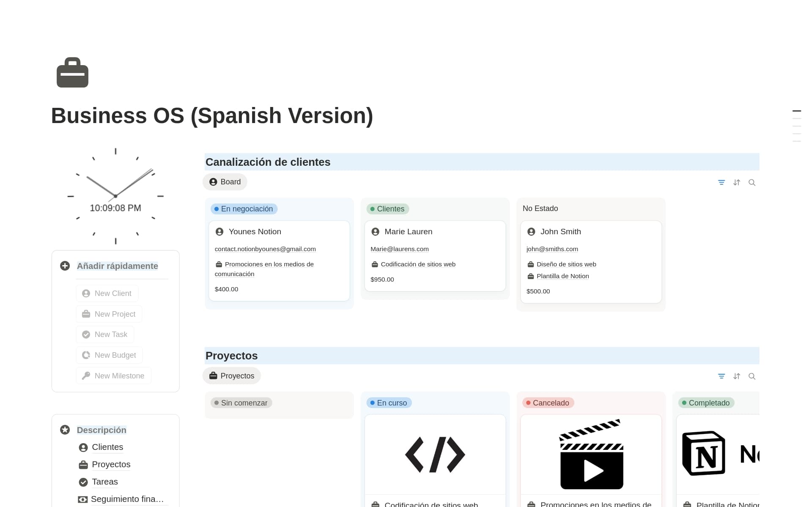Click sort icon in Canalización de clientes
The image size is (812, 507).
pos(737,182)
